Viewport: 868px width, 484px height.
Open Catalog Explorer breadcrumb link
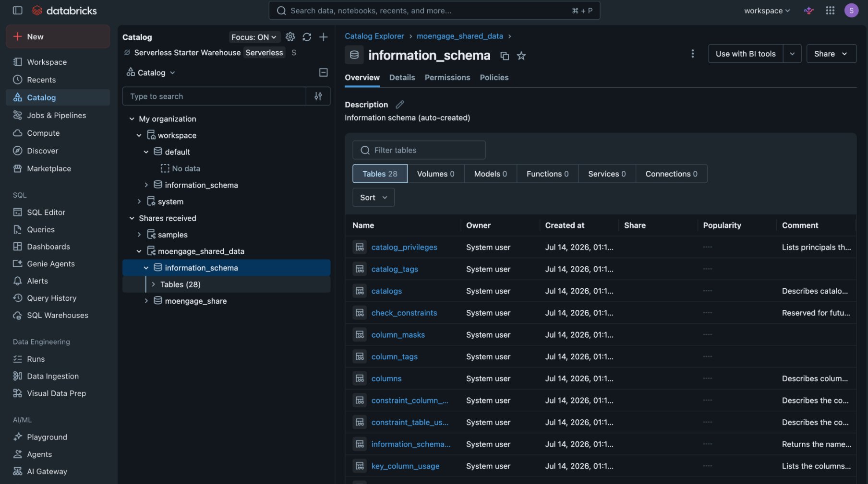(x=374, y=36)
